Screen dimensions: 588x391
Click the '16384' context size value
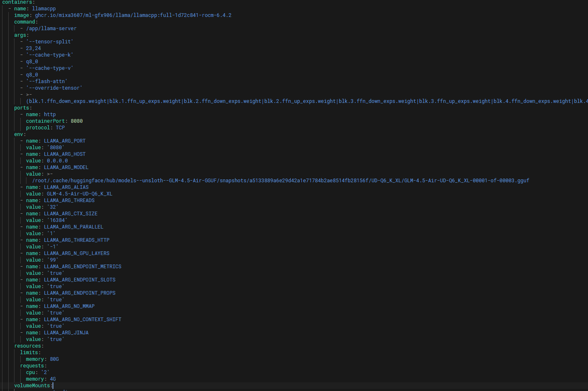click(57, 220)
